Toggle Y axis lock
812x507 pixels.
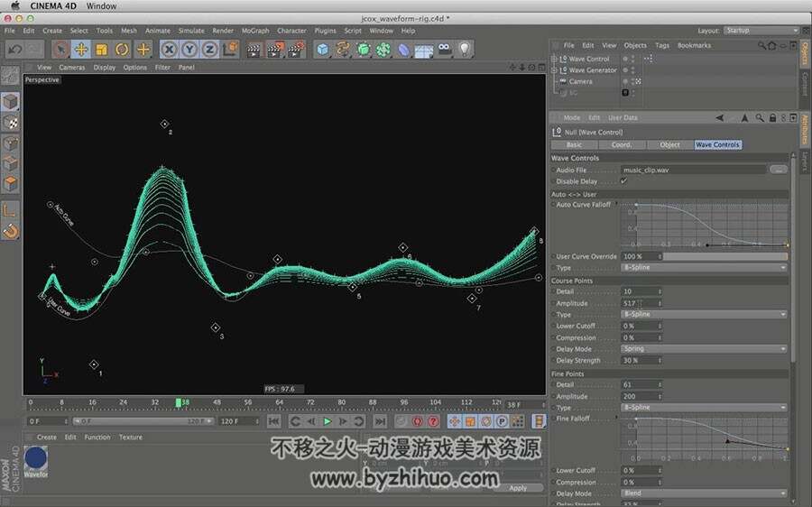pyautogui.click(x=189, y=50)
